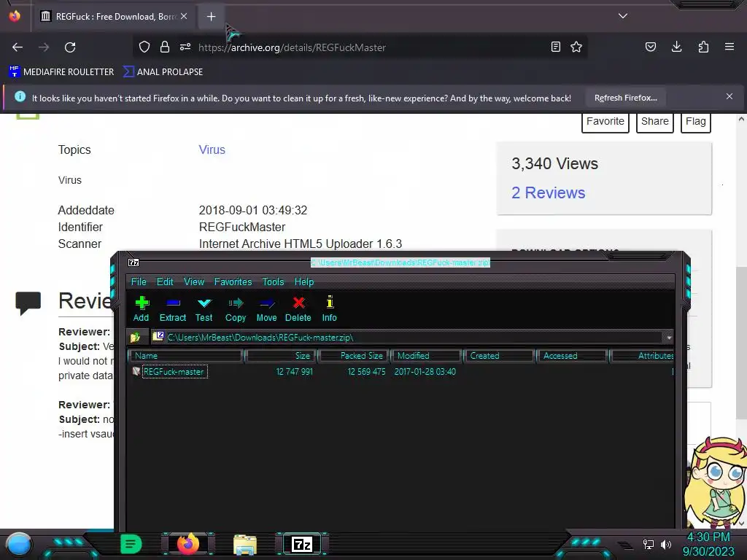
Task: Sort by the Created column header
Action: point(499,356)
